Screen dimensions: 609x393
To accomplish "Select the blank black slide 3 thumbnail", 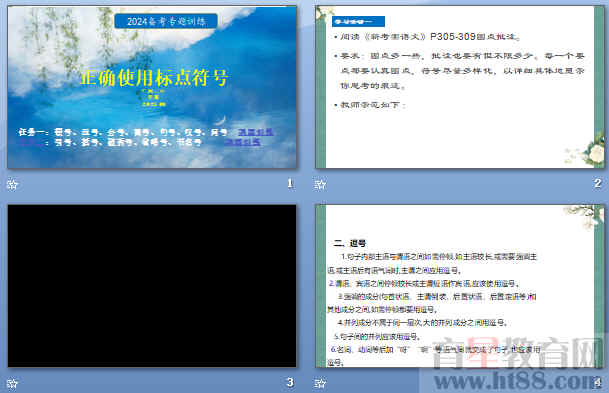I will (152, 286).
